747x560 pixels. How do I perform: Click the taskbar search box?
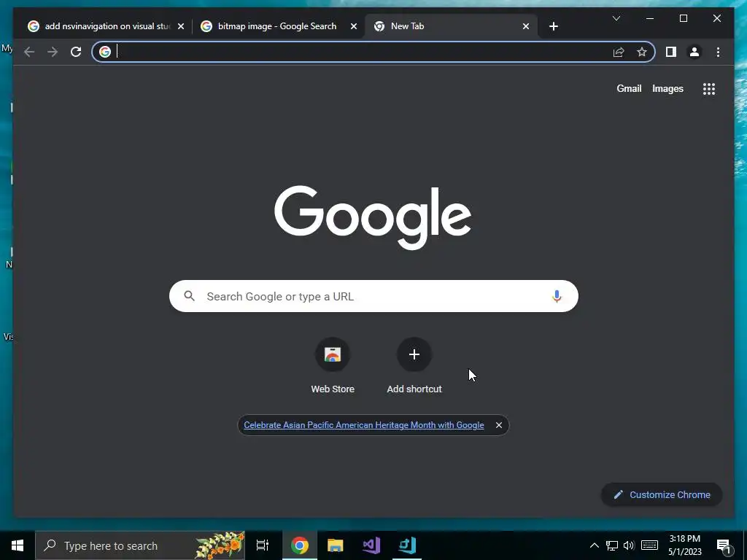click(140, 545)
